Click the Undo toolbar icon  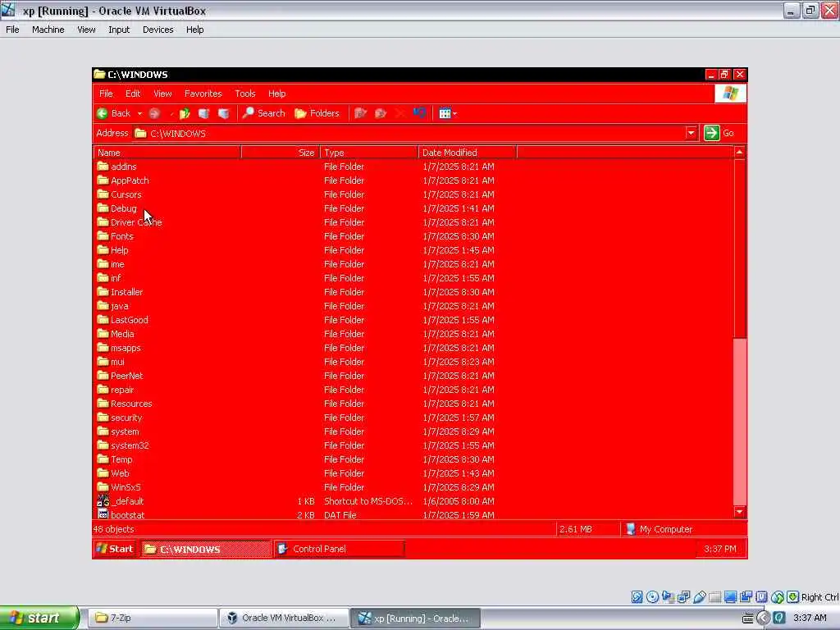click(x=419, y=113)
